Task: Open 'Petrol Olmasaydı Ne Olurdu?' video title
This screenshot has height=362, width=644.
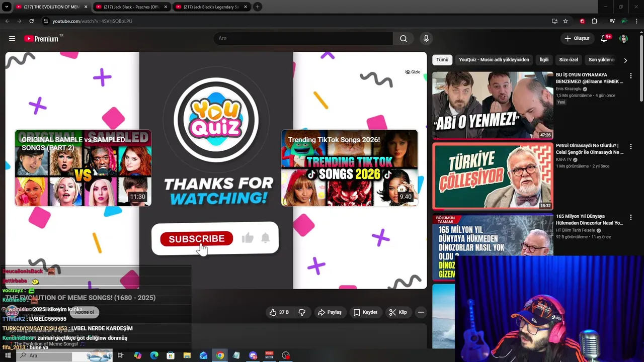Action: pos(590,149)
